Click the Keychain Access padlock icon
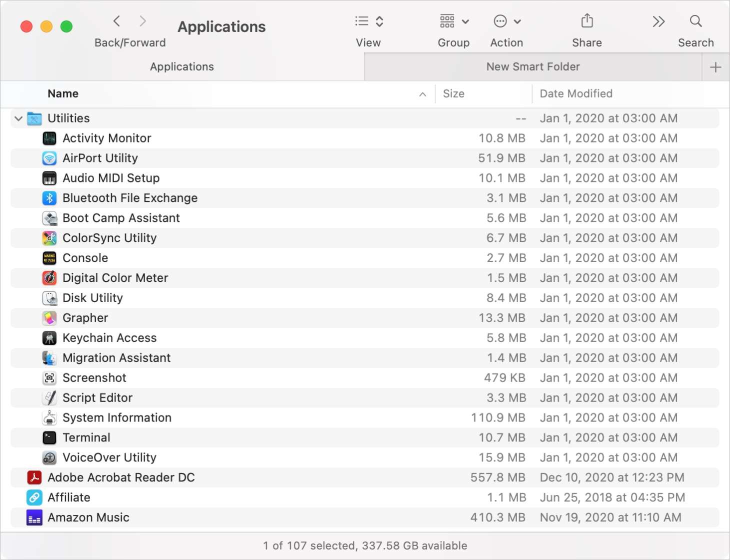 (49, 337)
